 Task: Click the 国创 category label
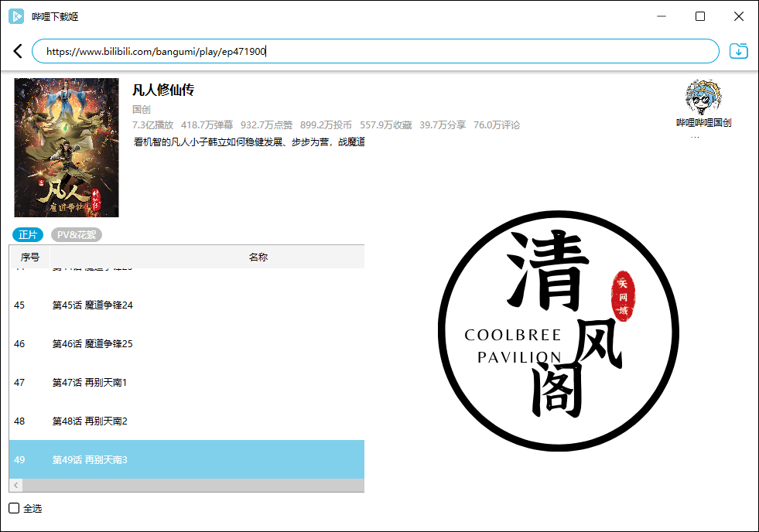[x=142, y=110]
